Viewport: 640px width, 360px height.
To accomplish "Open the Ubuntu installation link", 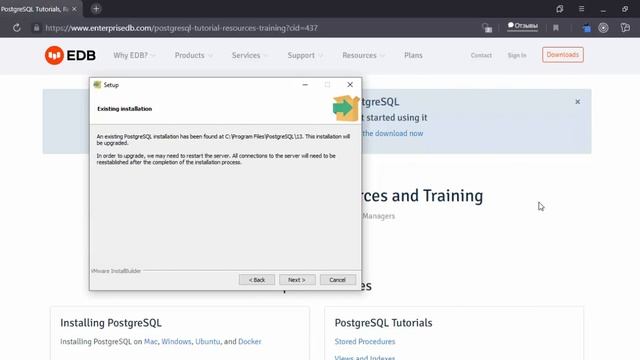I will 207,341.
